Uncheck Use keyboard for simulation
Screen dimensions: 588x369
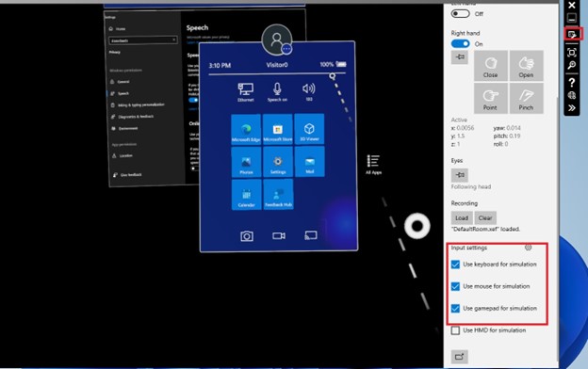click(455, 265)
